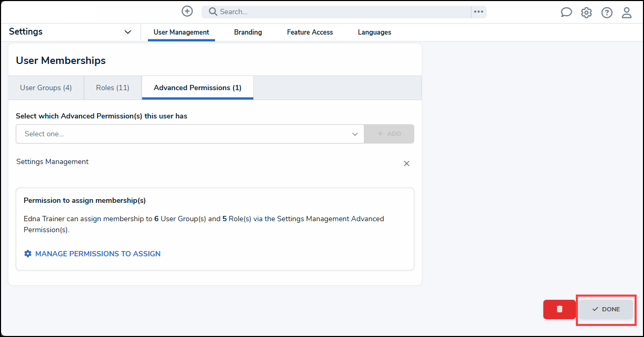Click the Done button
Image resolution: width=644 pixels, height=337 pixels.
click(x=606, y=309)
